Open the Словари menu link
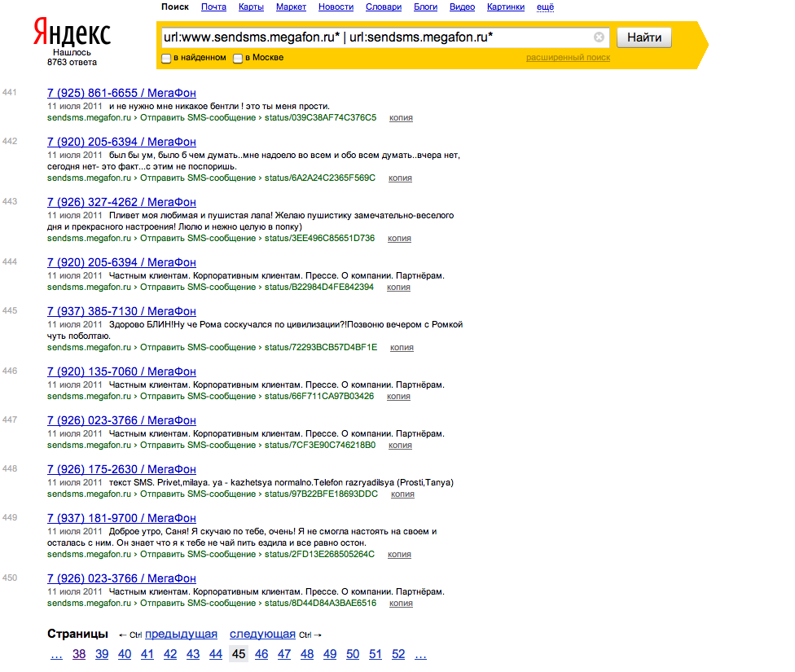The image size is (795, 672). coord(384,7)
